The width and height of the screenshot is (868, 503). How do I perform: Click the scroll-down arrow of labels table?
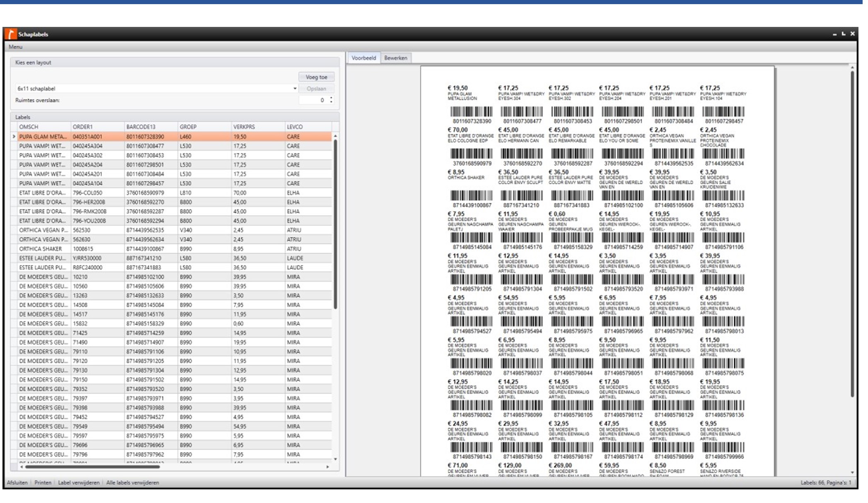pos(335,459)
